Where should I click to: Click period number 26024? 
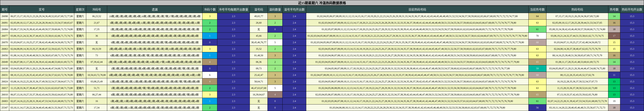click(x=4, y=82)
